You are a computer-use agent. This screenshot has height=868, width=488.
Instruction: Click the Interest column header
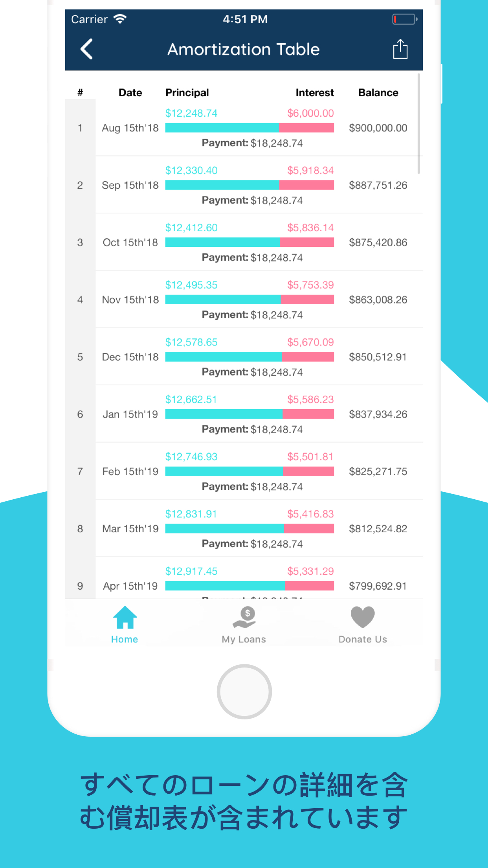tap(314, 93)
